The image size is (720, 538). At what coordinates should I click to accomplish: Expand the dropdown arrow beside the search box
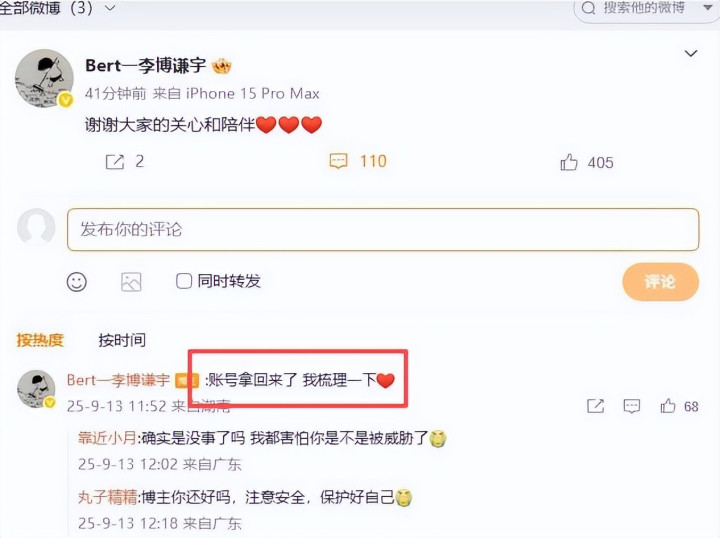(x=708, y=8)
